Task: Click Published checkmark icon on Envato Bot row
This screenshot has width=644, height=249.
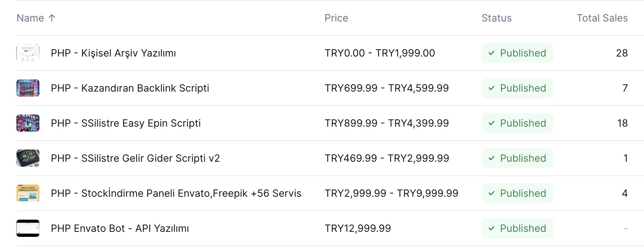Action: coord(492,228)
